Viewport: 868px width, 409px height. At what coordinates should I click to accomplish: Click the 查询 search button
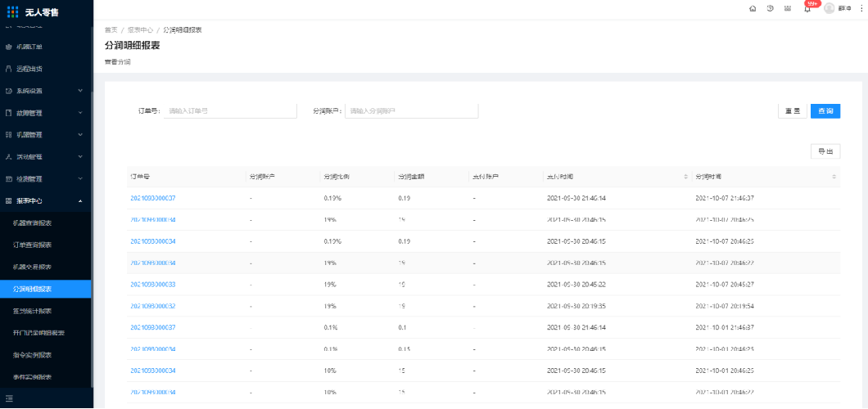[825, 111]
